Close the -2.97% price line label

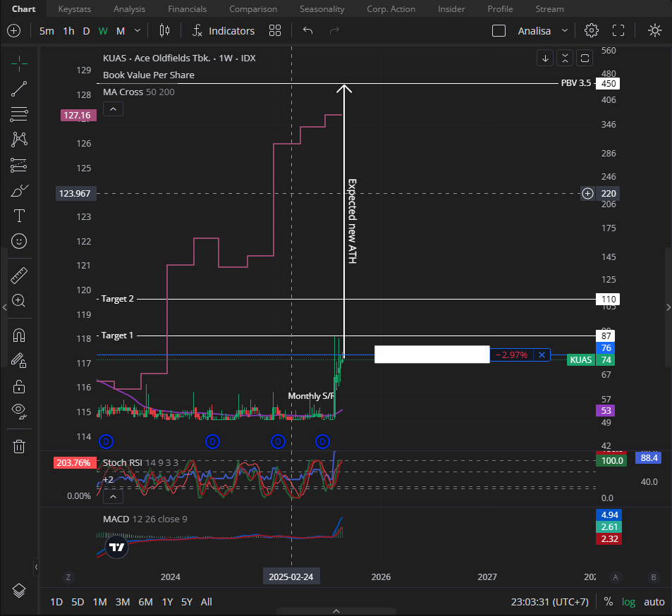click(x=542, y=355)
